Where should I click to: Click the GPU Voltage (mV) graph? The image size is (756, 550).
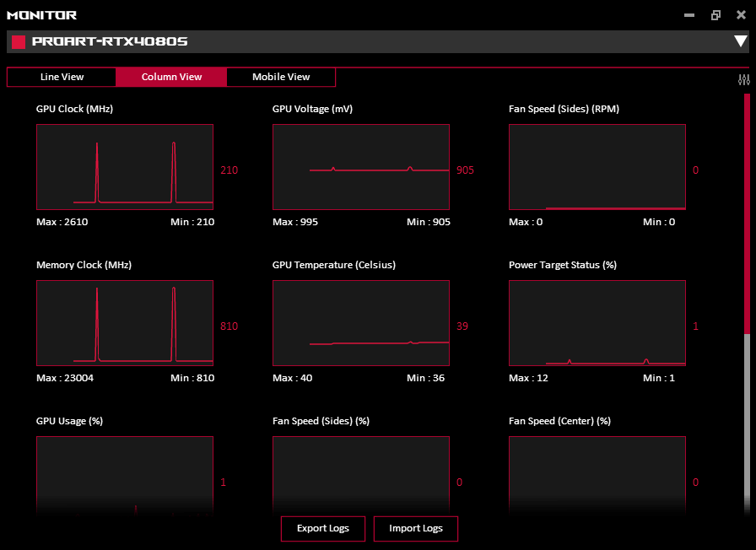pyautogui.click(x=361, y=167)
